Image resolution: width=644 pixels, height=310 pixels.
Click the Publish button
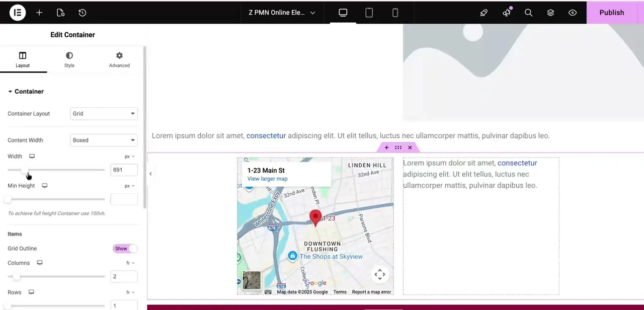(x=612, y=13)
